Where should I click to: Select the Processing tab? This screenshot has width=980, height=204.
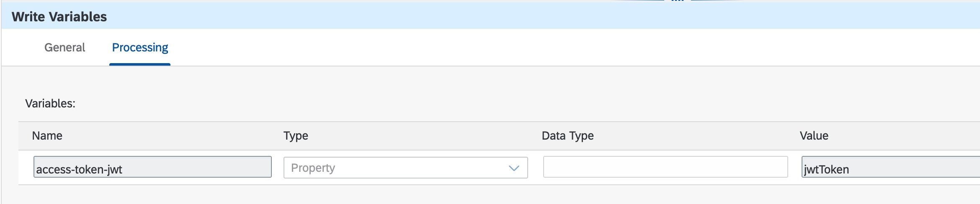(x=140, y=48)
